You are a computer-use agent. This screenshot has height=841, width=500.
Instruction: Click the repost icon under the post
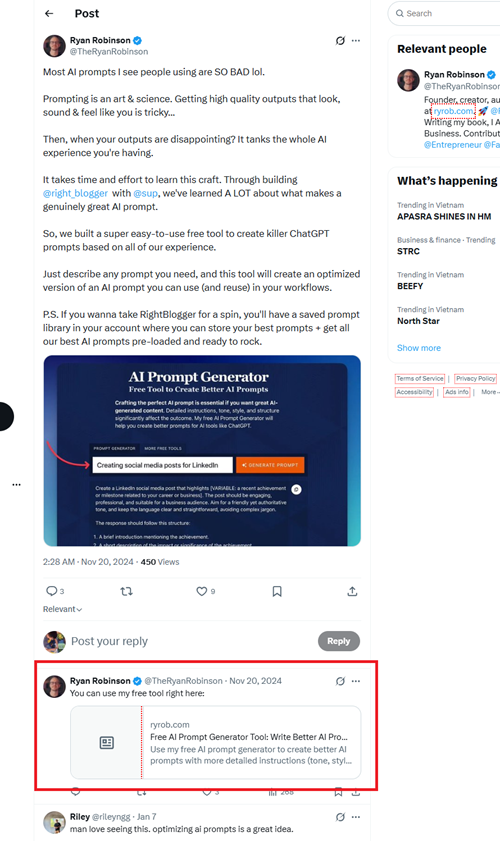point(127,591)
